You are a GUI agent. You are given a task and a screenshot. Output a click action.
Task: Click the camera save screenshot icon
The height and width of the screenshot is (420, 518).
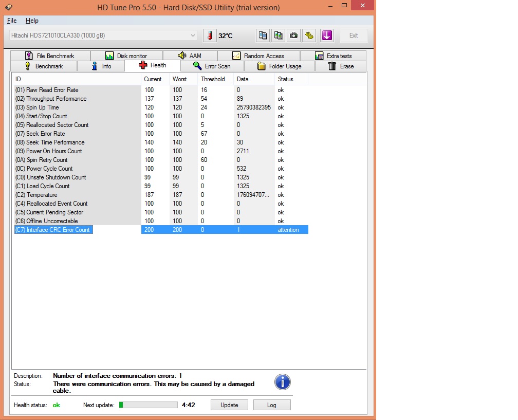coord(294,35)
